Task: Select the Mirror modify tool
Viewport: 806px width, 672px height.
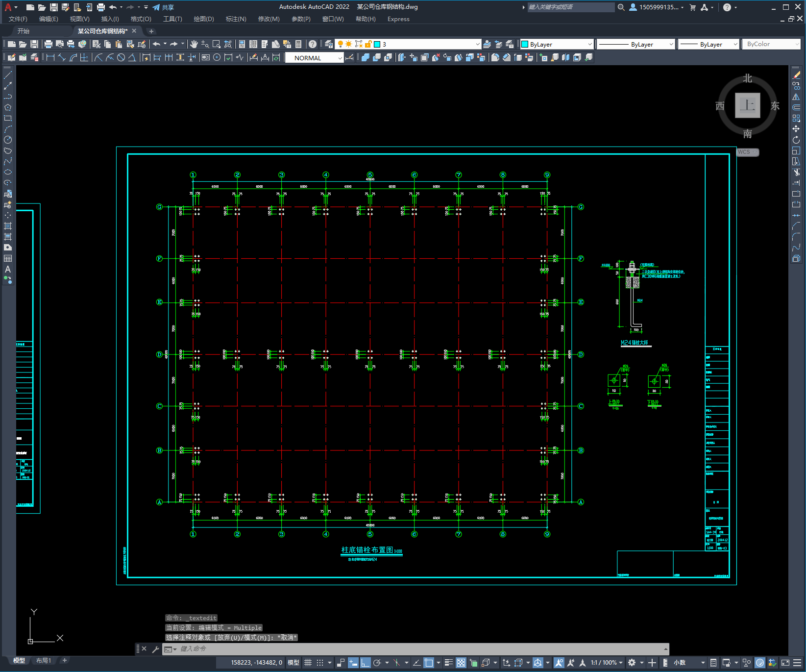Action: click(x=796, y=97)
